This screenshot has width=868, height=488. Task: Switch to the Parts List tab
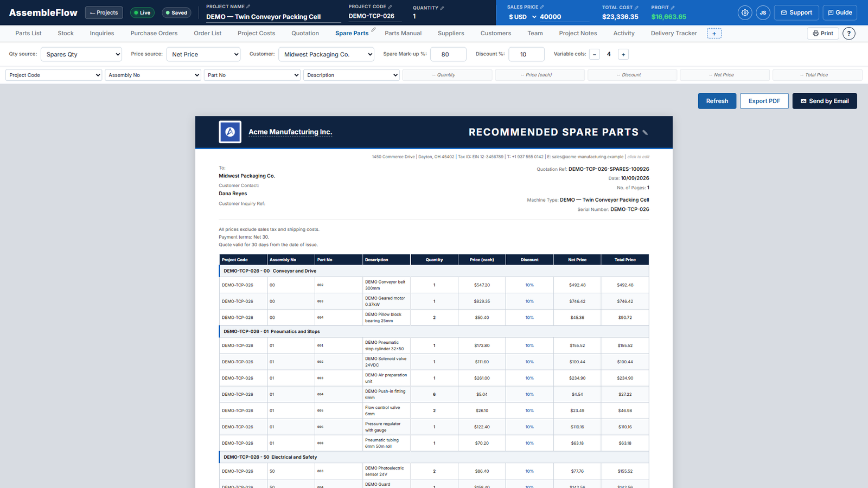pyautogui.click(x=28, y=34)
